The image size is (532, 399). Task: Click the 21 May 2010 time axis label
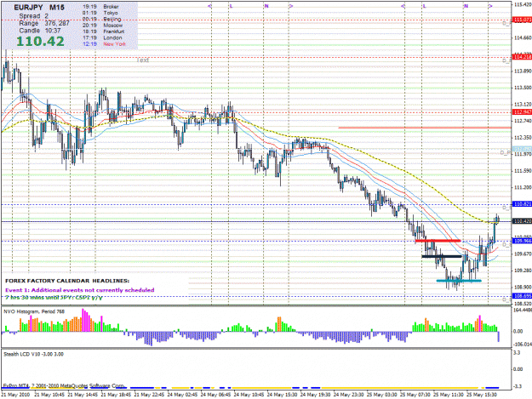15,395
